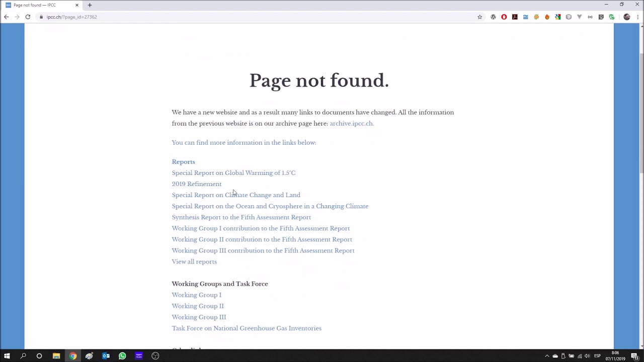Open WhatsApp from the taskbar
The width and height of the screenshot is (644, 362).
(x=122, y=356)
